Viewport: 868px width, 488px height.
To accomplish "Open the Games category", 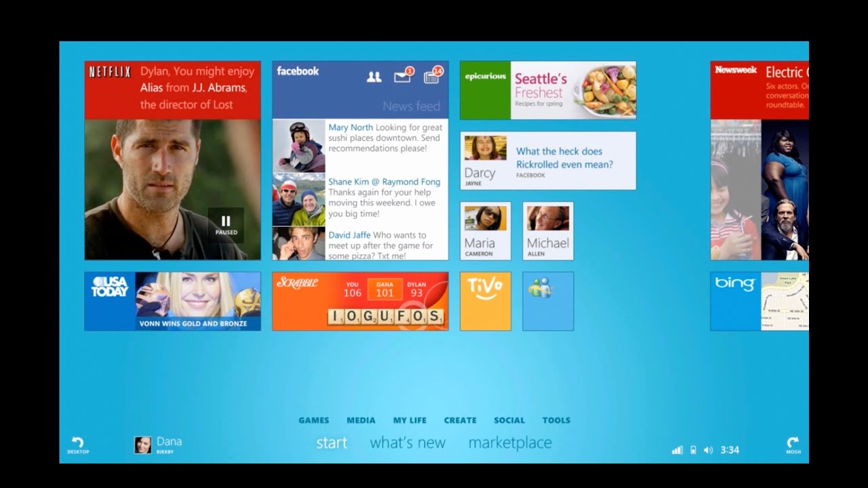I will [x=314, y=420].
